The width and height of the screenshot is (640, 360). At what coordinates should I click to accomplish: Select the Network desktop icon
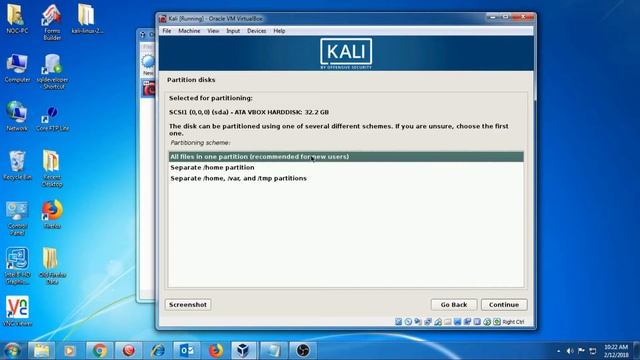[17, 116]
